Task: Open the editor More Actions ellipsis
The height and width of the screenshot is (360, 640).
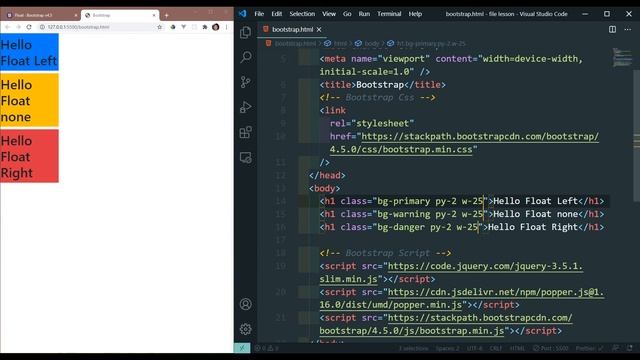Action: tap(628, 29)
